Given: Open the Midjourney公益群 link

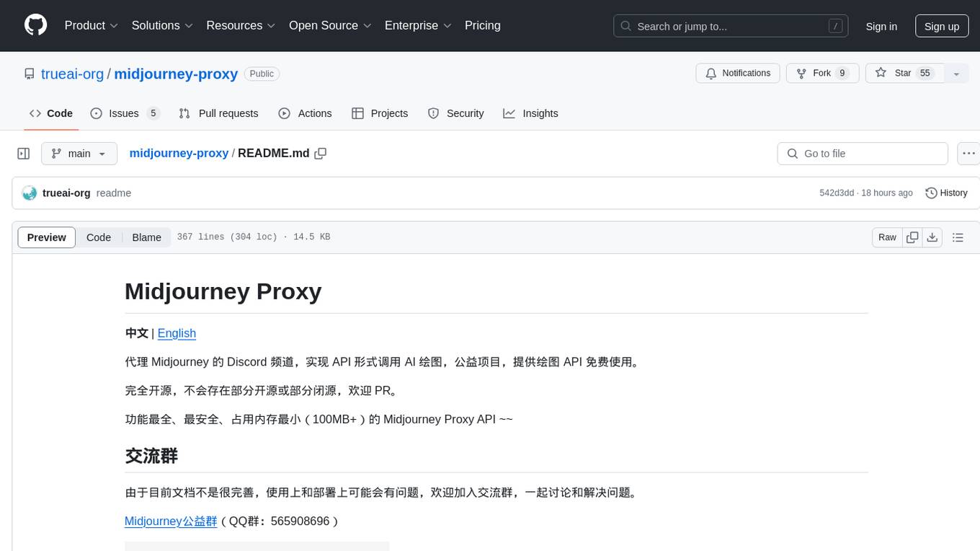Looking at the screenshot, I should [171, 521].
